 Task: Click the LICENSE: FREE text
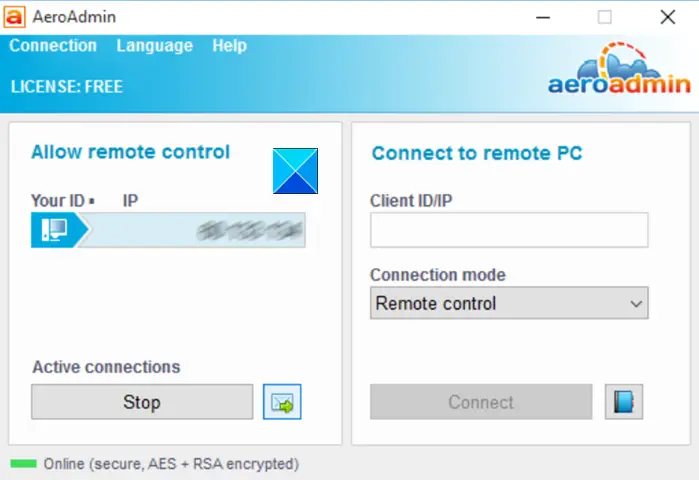[67, 87]
